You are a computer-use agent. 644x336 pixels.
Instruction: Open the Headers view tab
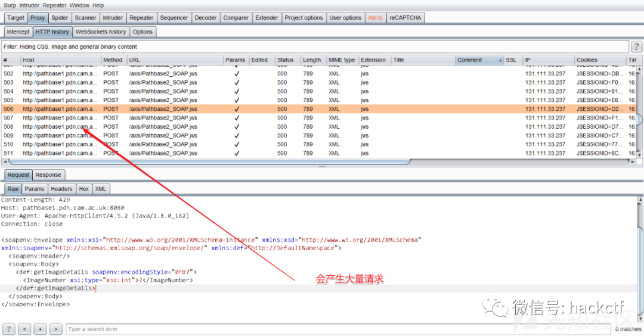(x=61, y=189)
